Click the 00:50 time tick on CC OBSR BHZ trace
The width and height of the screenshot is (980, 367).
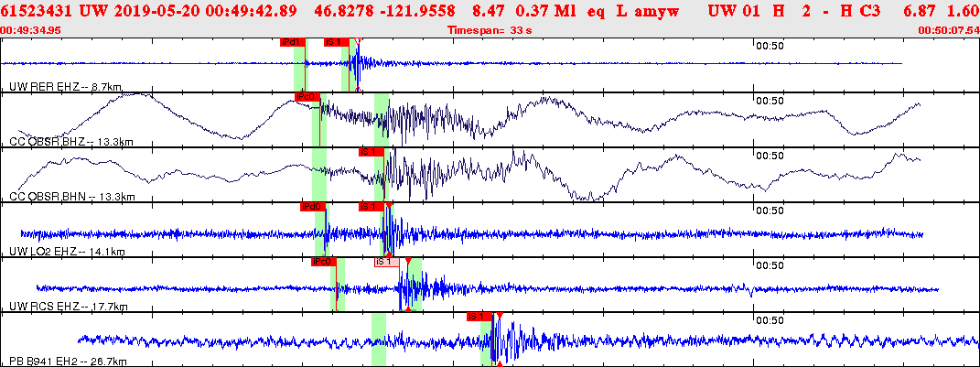pyautogui.click(x=770, y=101)
